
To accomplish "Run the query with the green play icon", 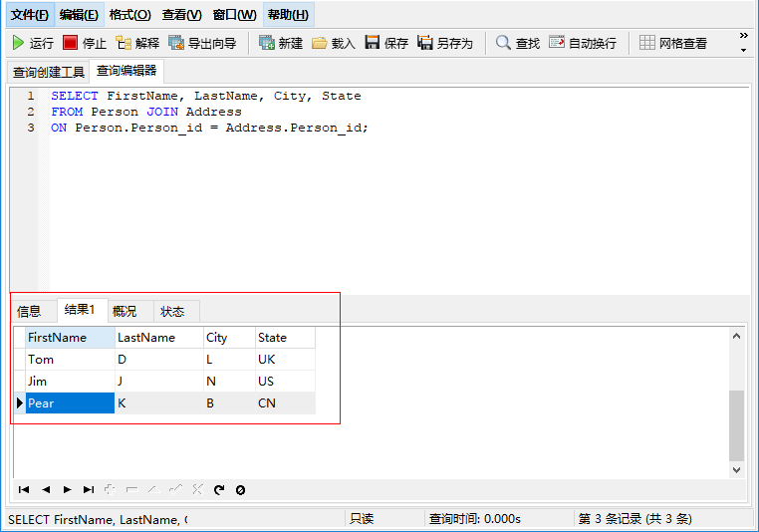I will [x=33, y=43].
